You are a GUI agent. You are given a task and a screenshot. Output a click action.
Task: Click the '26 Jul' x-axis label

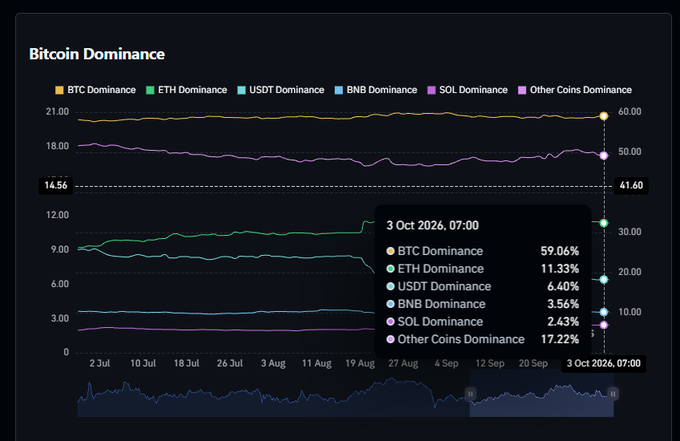[230, 363]
